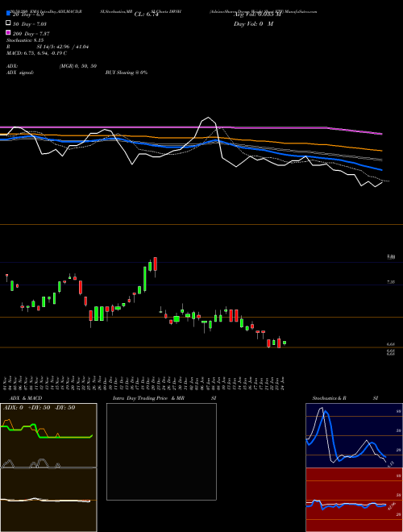This screenshot has height=532, width=403.
Task: Click the red RSI chart panel
Action: 354,500
